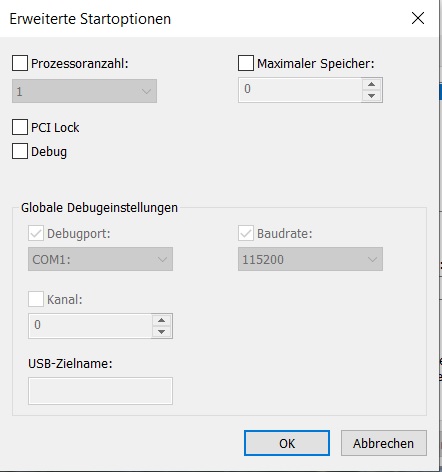Enable the PCI Lock option

[x=20, y=127]
